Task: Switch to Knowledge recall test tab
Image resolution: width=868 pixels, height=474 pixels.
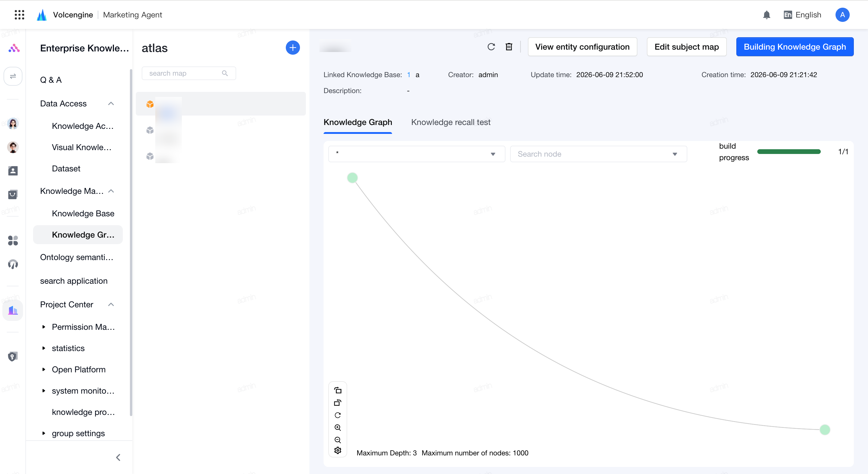Action: pyautogui.click(x=451, y=122)
